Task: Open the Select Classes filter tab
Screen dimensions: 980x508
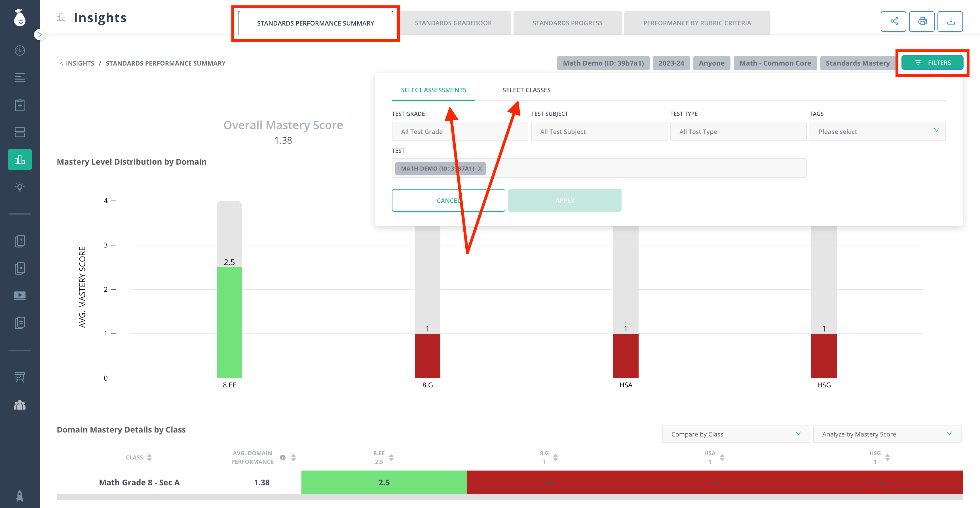Action: coord(526,90)
